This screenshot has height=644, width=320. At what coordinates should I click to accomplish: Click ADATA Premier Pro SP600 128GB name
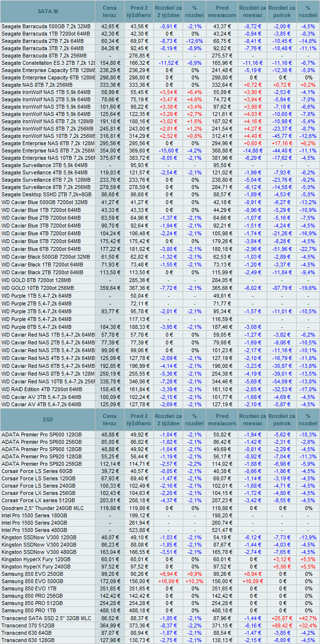point(41,434)
